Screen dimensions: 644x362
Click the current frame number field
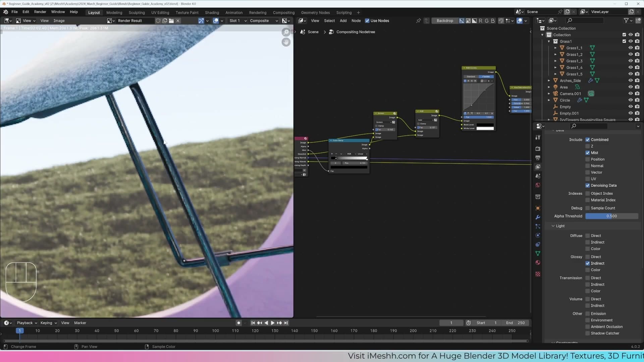(x=451, y=323)
